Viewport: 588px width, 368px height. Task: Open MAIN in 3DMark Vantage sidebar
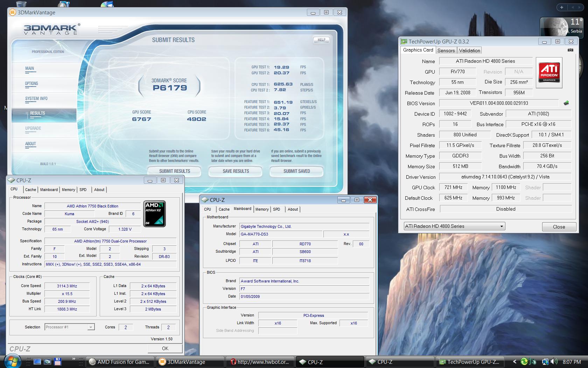click(30, 69)
